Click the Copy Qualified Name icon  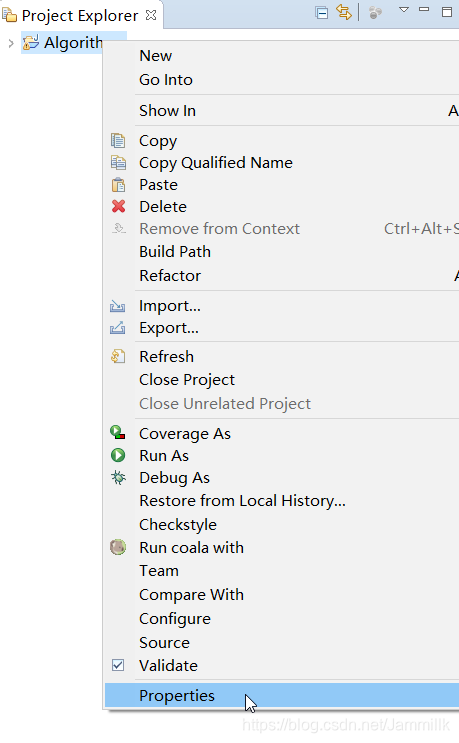[x=118, y=163]
